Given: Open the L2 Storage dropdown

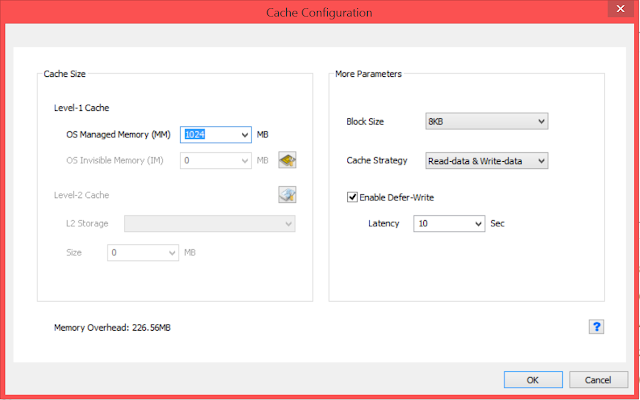Looking at the screenshot, I should coord(210,224).
